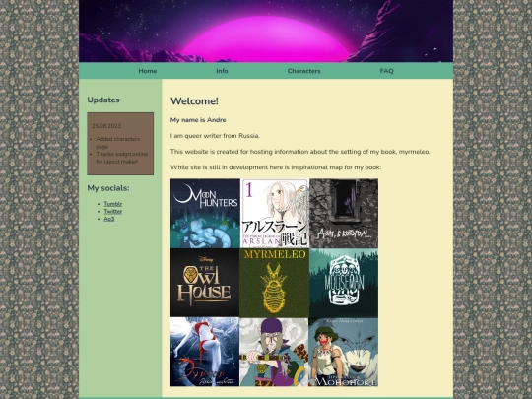
Task: Click the Moon Hunters cover thumbnail
Action: [205, 214]
